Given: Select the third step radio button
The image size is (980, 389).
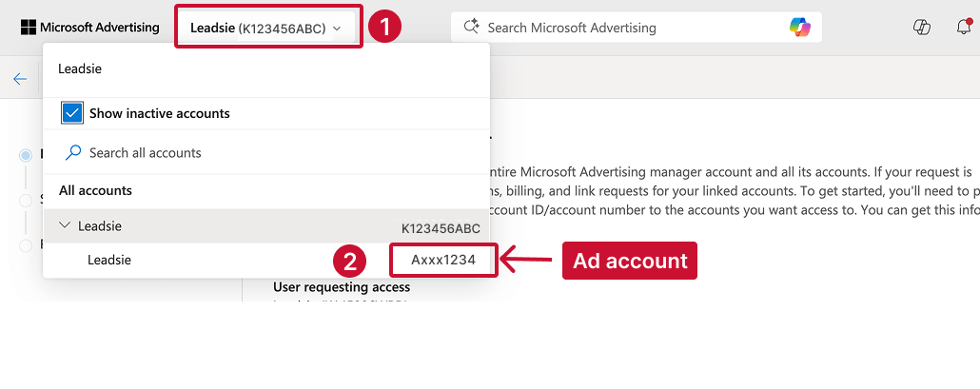Looking at the screenshot, I should tap(26, 245).
